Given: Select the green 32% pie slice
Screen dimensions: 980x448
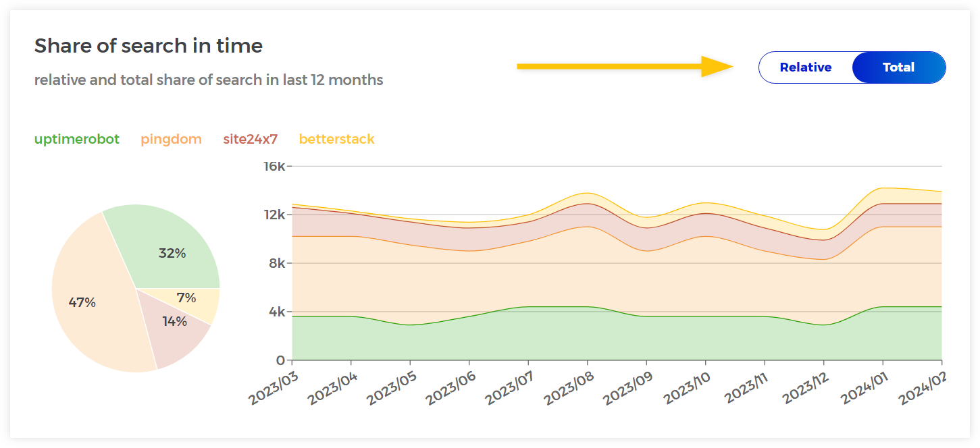Looking at the screenshot, I should click(x=172, y=253).
